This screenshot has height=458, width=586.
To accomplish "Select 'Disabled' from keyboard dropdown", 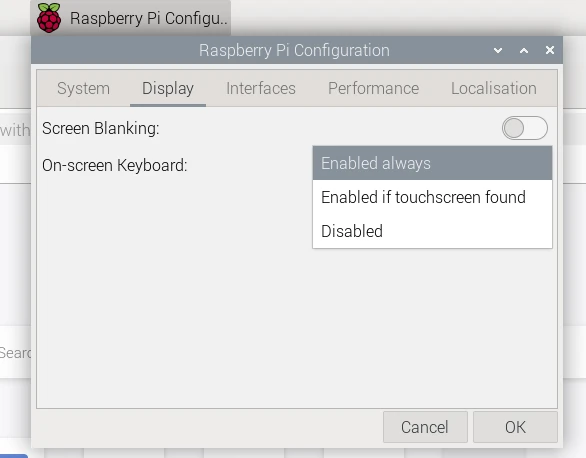I will 432,231.
